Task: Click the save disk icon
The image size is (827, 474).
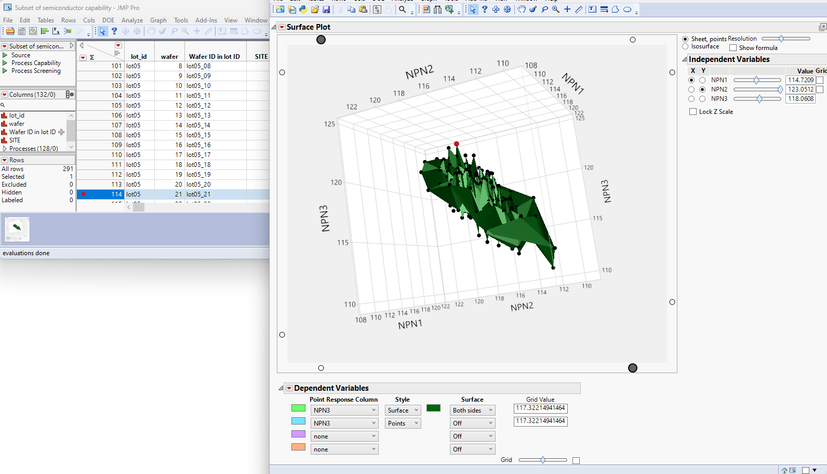Action: (x=328, y=10)
